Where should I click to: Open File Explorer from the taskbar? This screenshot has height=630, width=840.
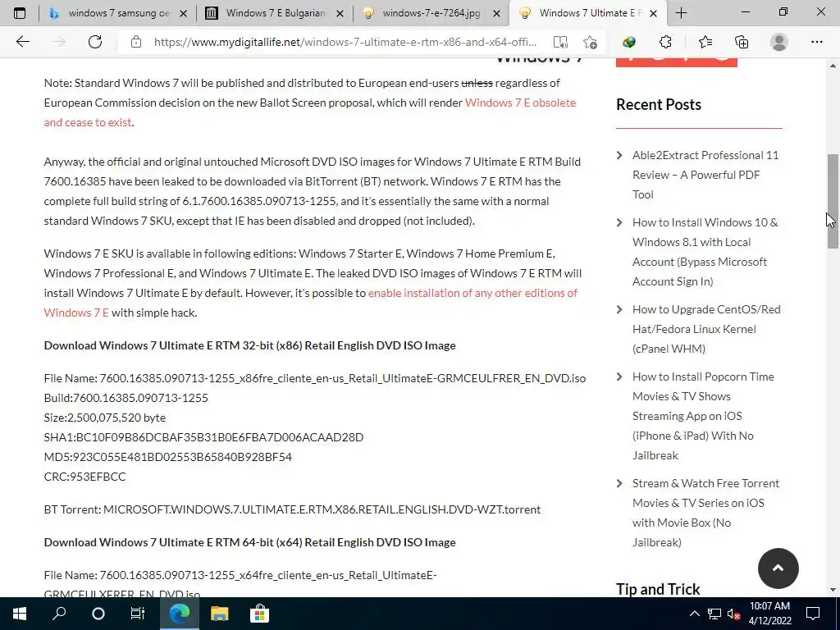[x=219, y=614]
